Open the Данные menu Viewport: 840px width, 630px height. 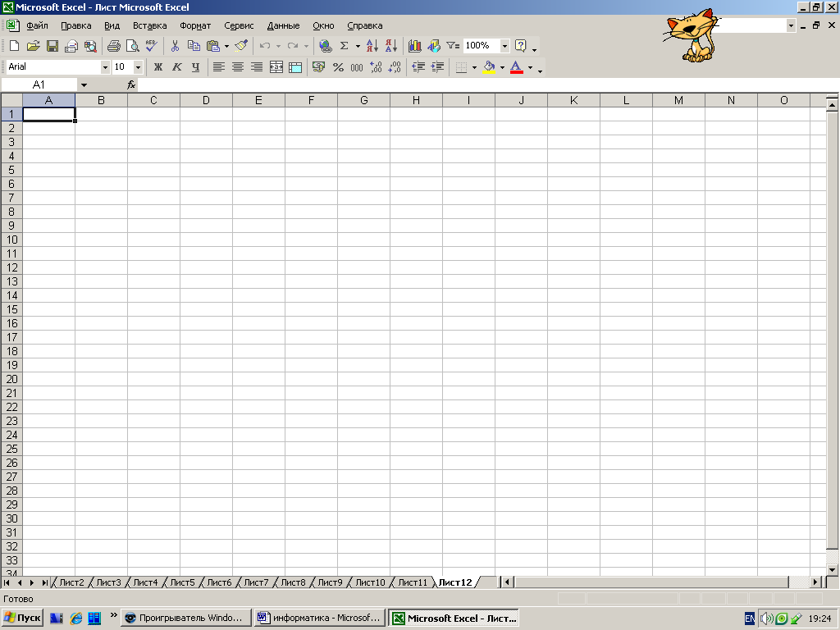point(283,25)
